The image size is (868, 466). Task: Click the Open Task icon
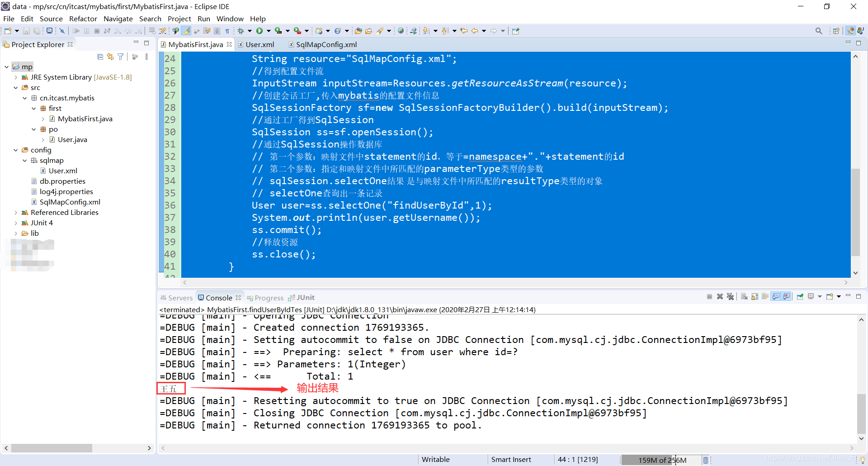coord(368,31)
